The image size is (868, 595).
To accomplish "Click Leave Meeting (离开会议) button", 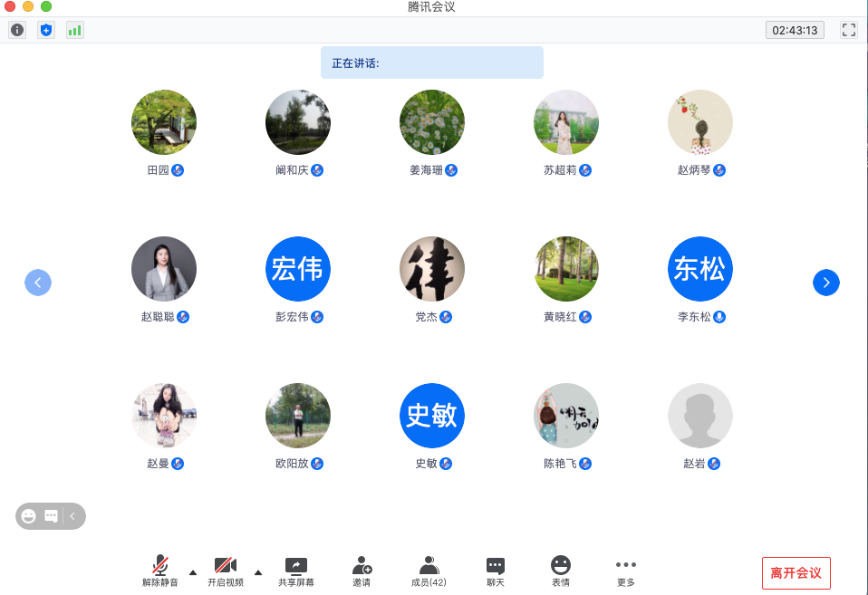I will pyautogui.click(x=796, y=573).
